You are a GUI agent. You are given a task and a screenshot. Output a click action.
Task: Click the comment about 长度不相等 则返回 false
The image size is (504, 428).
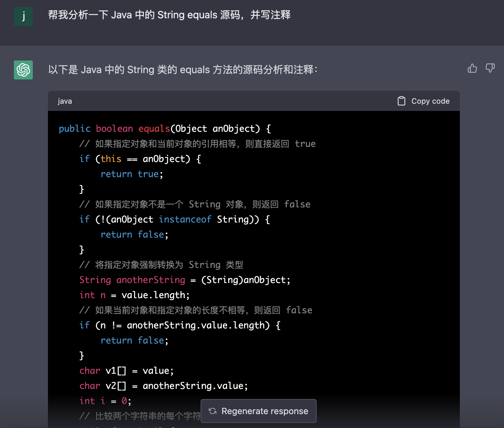[x=196, y=310]
